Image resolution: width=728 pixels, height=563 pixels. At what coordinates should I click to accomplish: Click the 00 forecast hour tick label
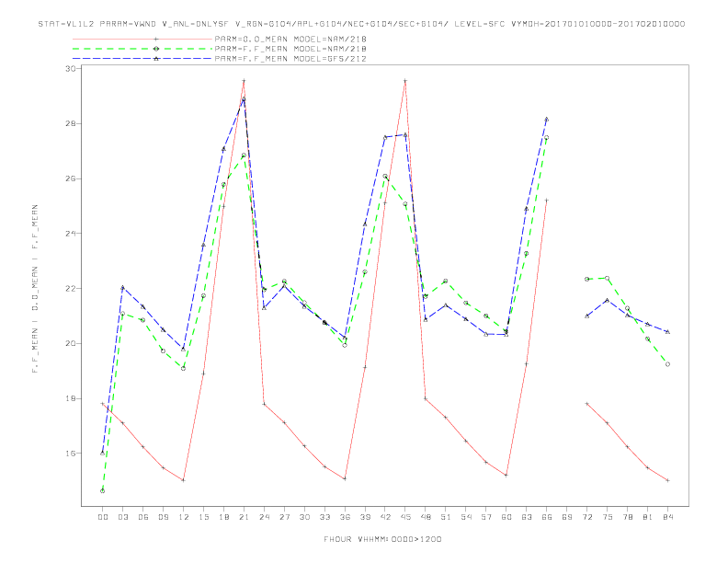[x=103, y=517]
